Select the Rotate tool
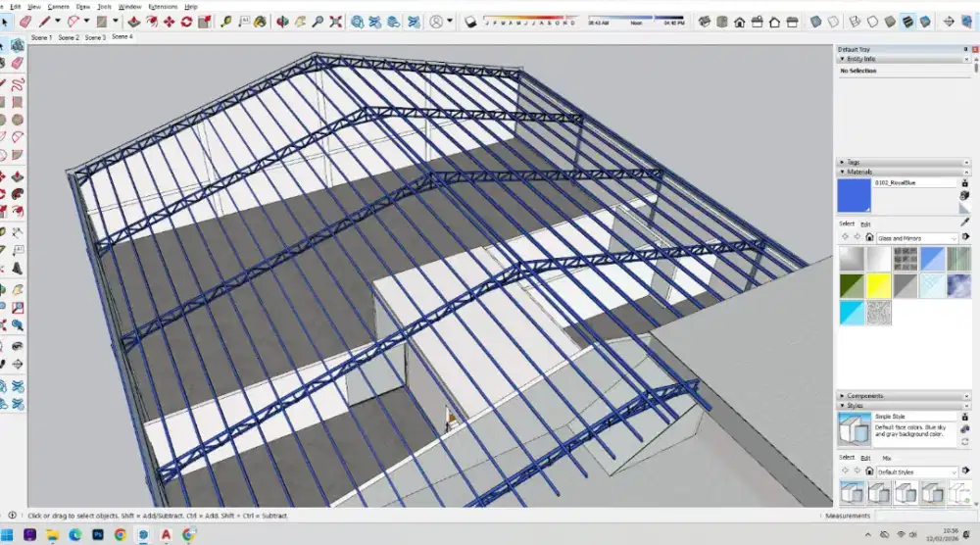 (x=188, y=21)
